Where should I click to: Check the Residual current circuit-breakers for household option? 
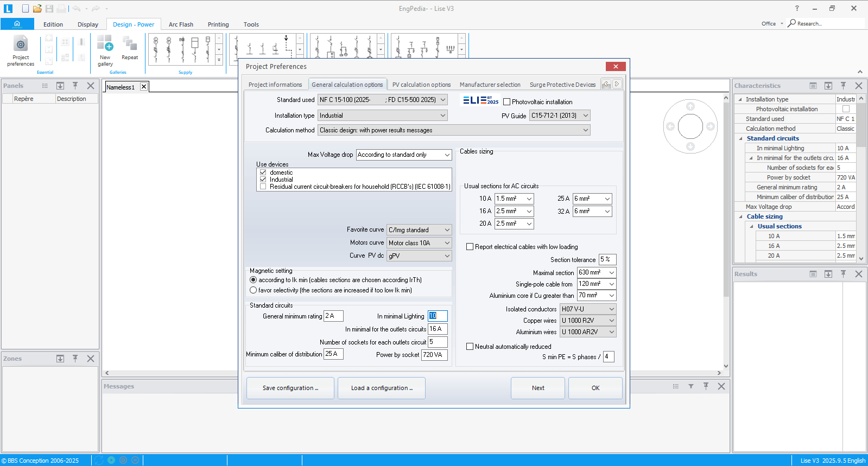coord(263,187)
